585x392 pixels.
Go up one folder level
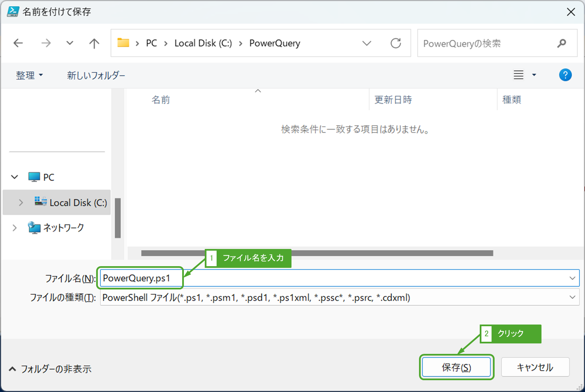[94, 43]
